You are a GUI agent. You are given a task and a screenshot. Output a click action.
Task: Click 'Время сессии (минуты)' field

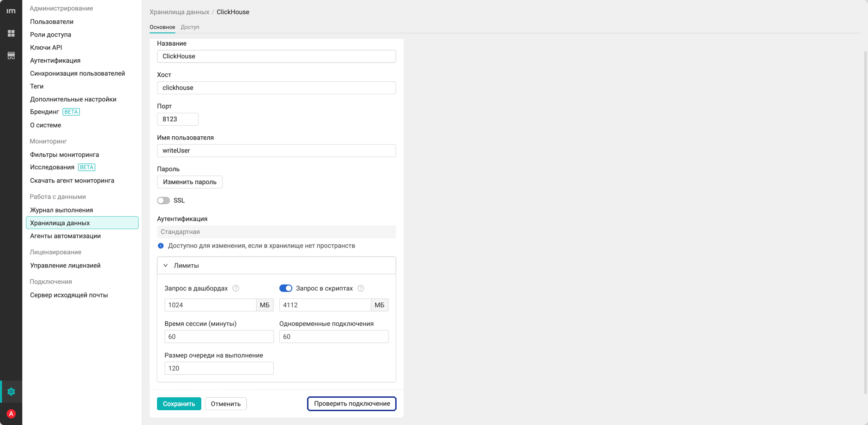pyautogui.click(x=219, y=337)
